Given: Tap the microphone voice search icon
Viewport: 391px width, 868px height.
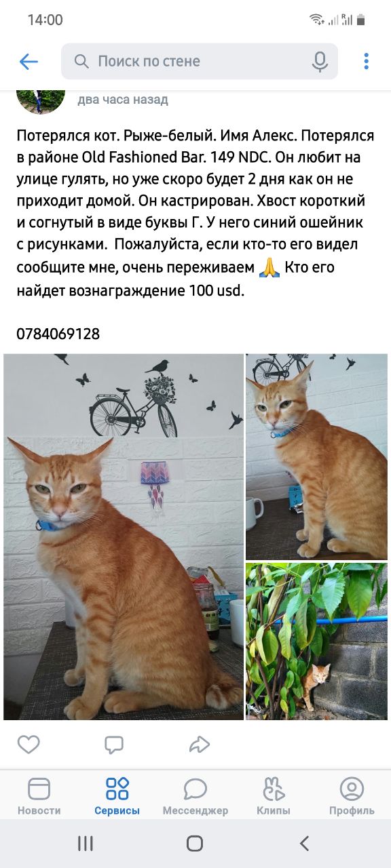Looking at the screenshot, I should tap(320, 62).
